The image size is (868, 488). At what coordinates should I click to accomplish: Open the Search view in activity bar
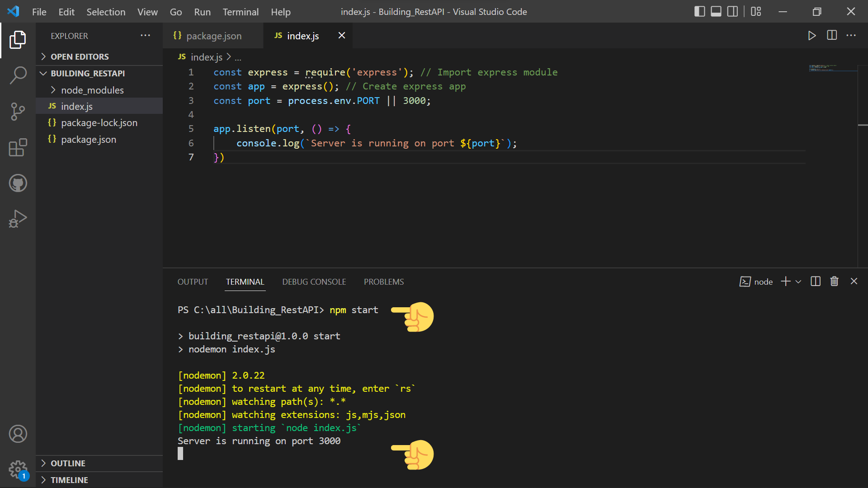click(18, 75)
